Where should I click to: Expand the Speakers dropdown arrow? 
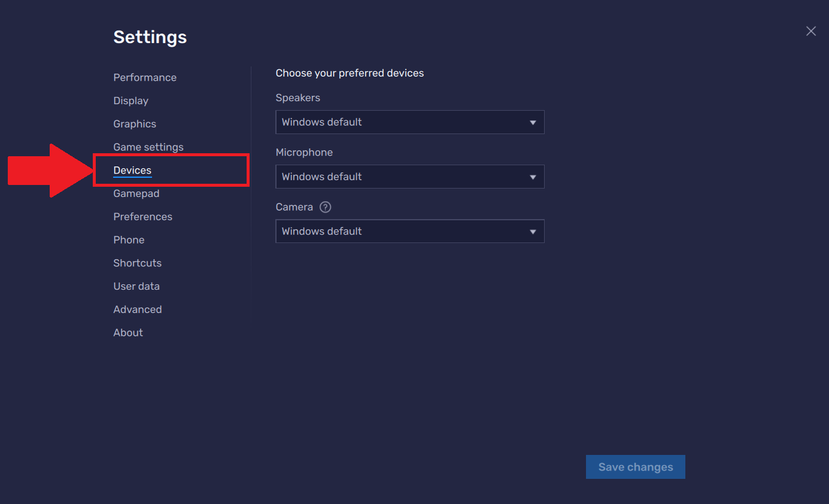(533, 123)
